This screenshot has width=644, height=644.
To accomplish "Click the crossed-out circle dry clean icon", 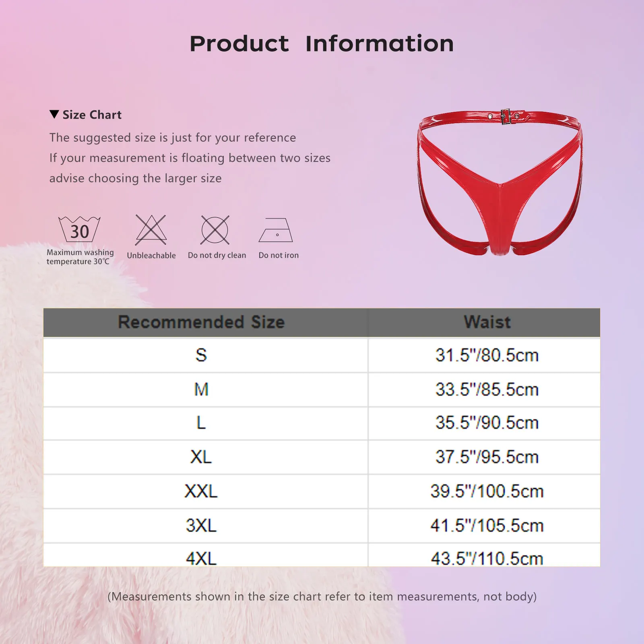I will click(215, 230).
